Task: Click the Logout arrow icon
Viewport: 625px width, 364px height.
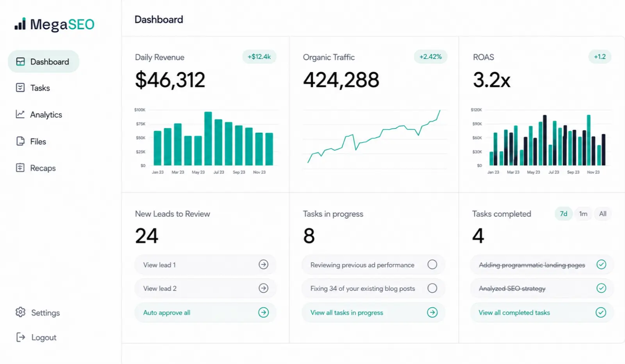Action: pyautogui.click(x=21, y=337)
